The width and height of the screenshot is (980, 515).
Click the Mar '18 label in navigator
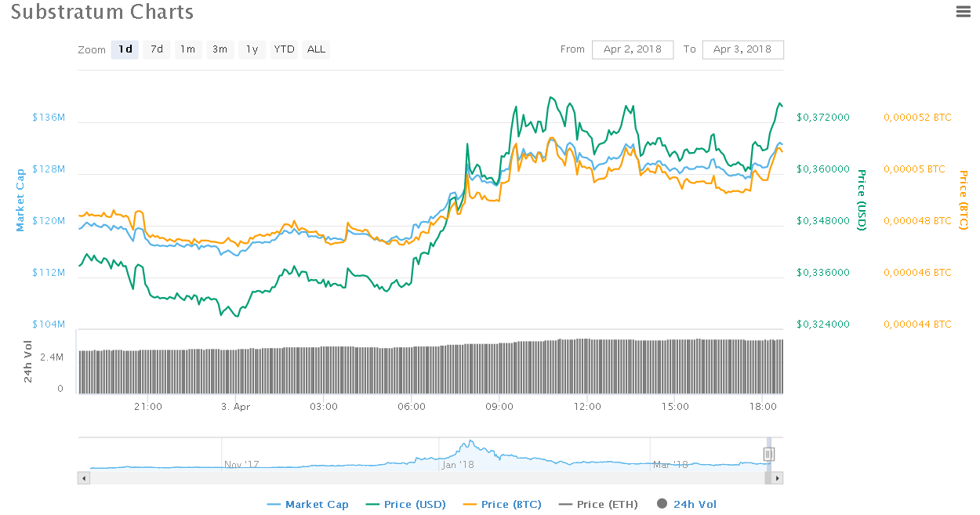point(670,465)
